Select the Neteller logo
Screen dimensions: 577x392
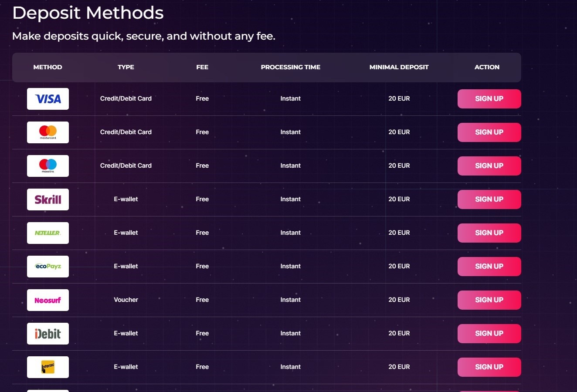coord(48,233)
